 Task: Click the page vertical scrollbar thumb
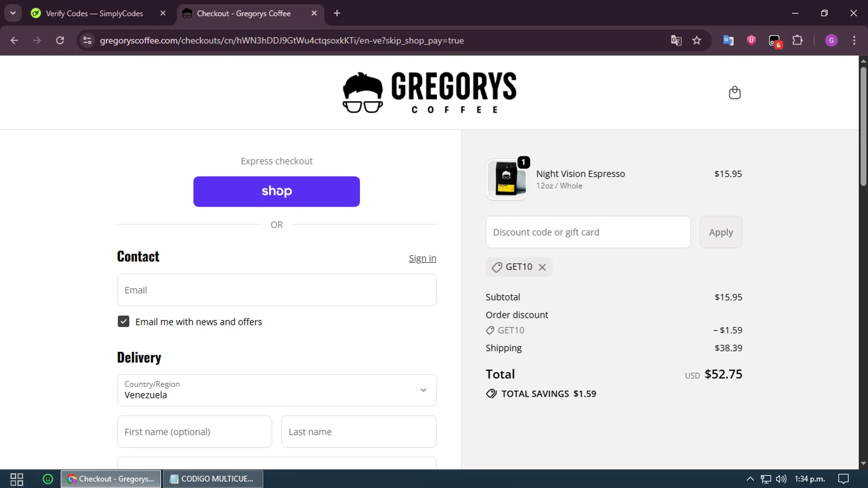pos(863,126)
